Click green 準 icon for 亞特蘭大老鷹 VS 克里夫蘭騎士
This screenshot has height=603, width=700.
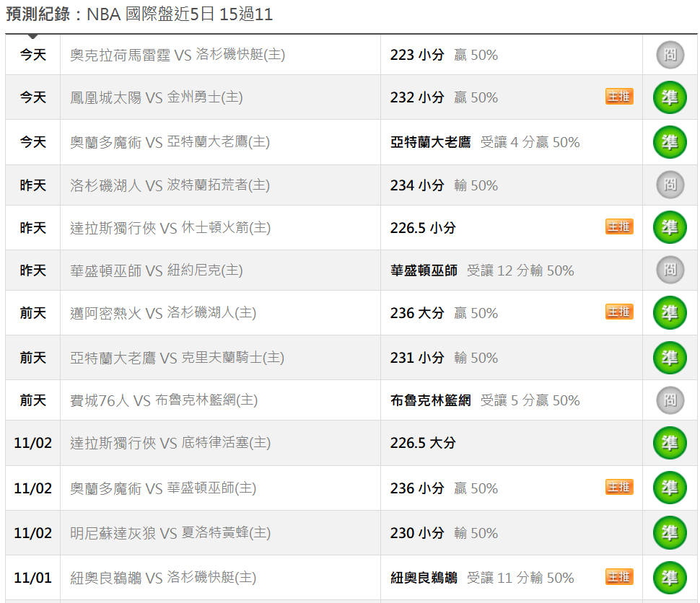click(x=670, y=358)
